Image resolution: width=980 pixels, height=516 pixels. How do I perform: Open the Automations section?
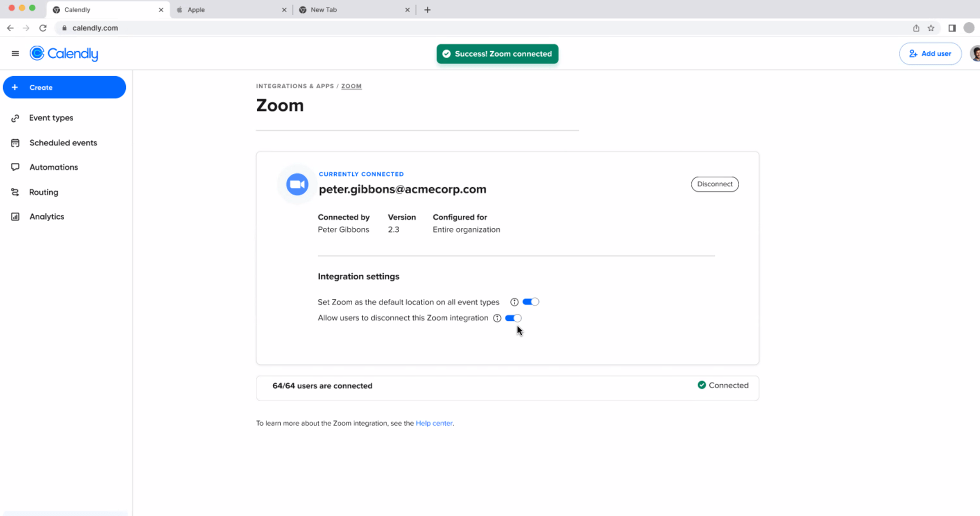click(x=53, y=167)
